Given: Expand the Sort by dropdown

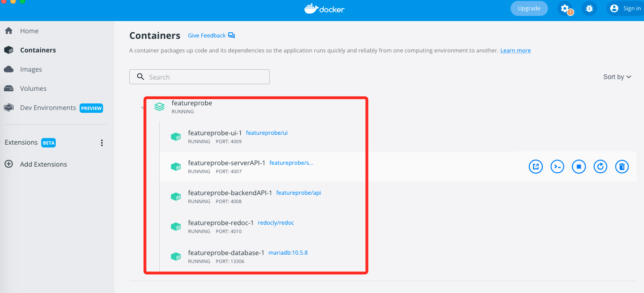Looking at the screenshot, I should (617, 77).
